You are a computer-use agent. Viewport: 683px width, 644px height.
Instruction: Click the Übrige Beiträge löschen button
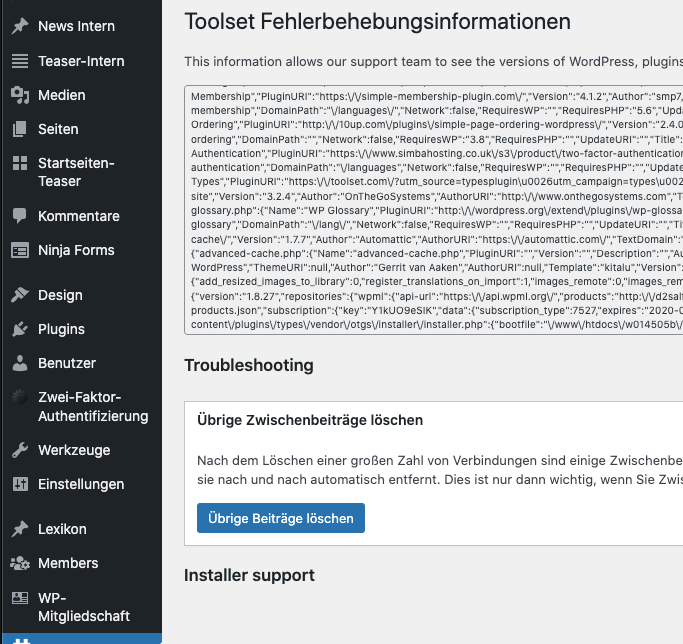[x=281, y=518]
